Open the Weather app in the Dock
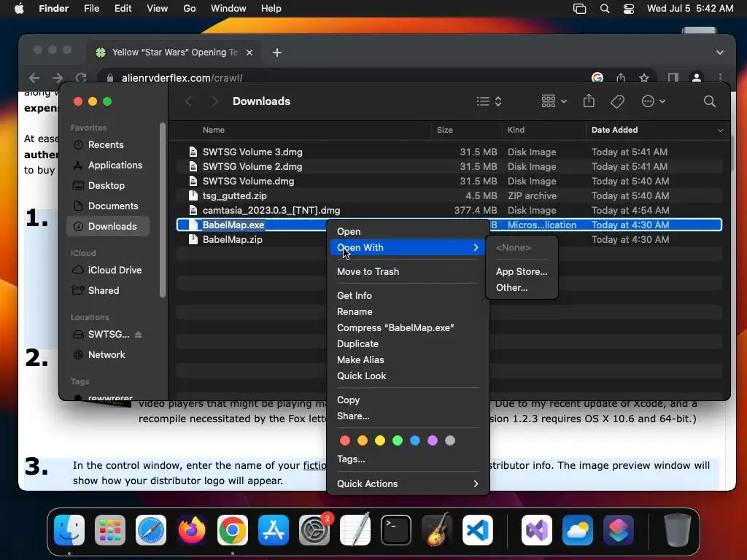This screenshot has width=747, height=560. point(578,530)
